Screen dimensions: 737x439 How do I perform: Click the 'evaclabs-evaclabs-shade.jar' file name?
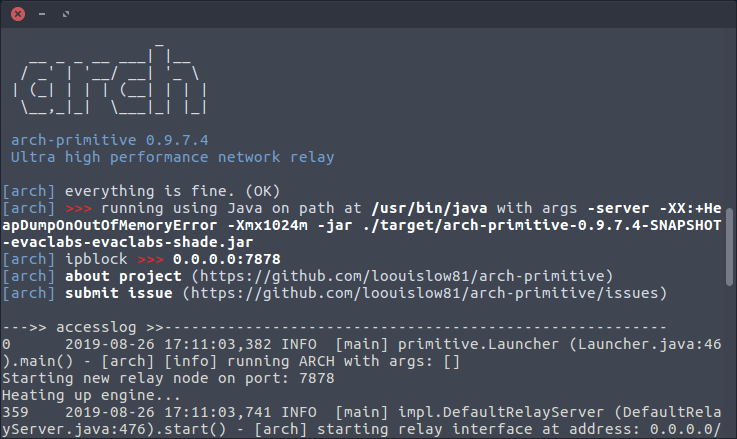click(132, 242)
